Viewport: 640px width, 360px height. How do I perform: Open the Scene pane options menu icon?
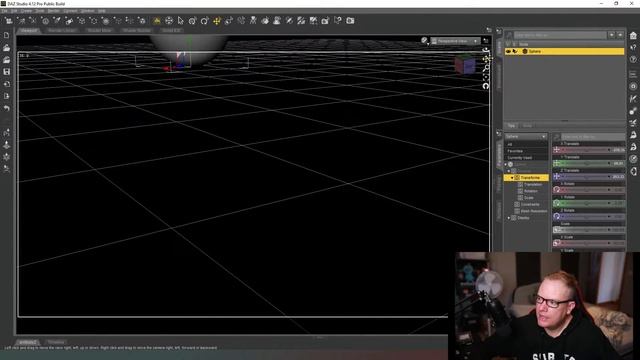pyautogui.click(x=499, y=31)
